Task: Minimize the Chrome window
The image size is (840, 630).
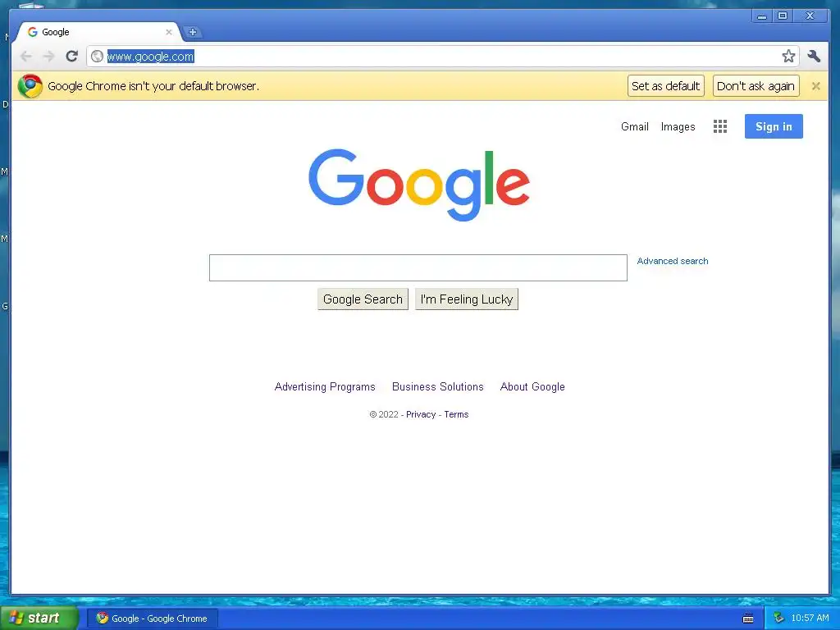Action: 761,16
